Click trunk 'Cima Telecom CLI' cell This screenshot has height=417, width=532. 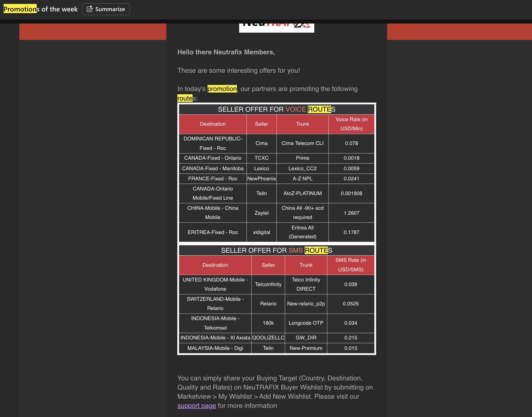[303, 143]
